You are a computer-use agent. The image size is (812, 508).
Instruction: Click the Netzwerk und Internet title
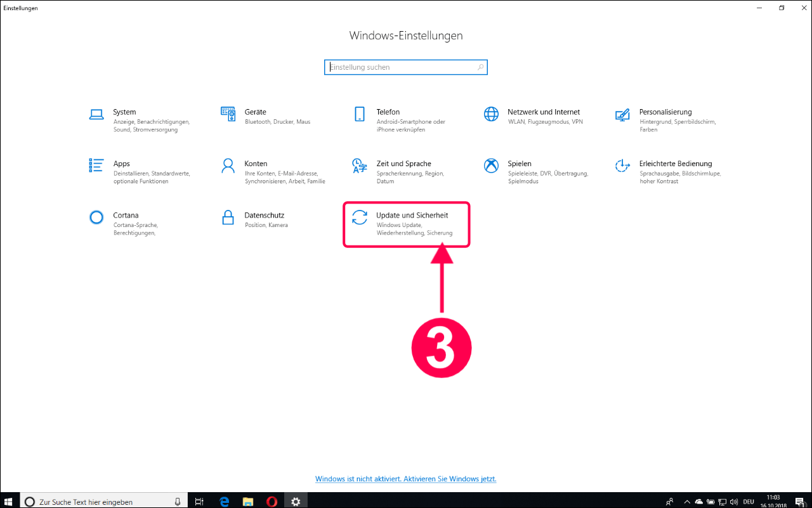(544, 112)
